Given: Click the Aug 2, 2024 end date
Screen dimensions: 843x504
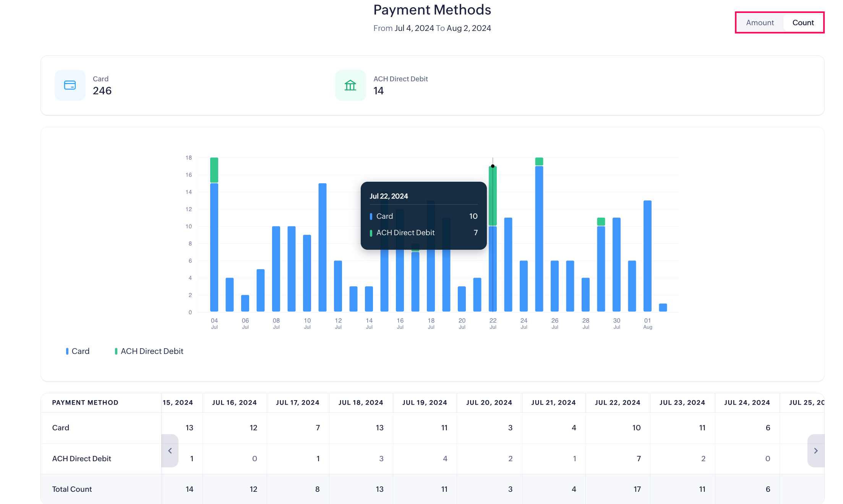Looking at the screenshot, I should tap(469, 28).
